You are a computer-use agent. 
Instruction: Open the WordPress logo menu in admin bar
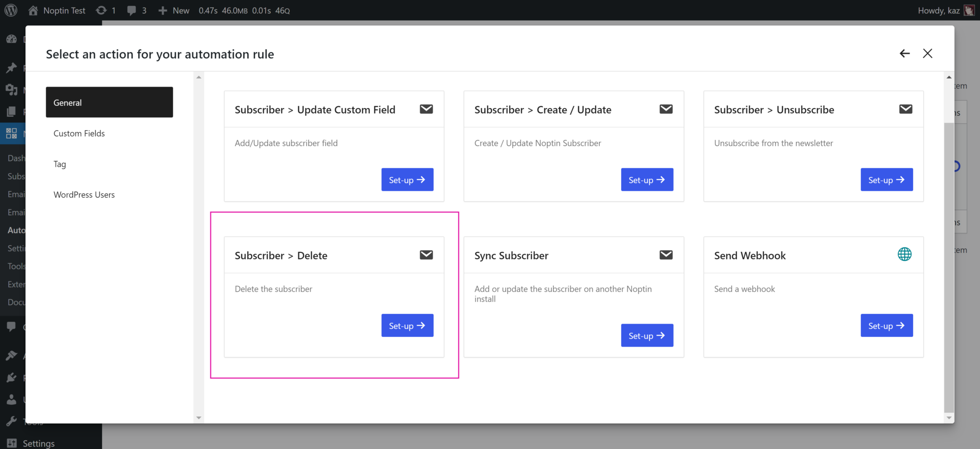pos(10,10)
